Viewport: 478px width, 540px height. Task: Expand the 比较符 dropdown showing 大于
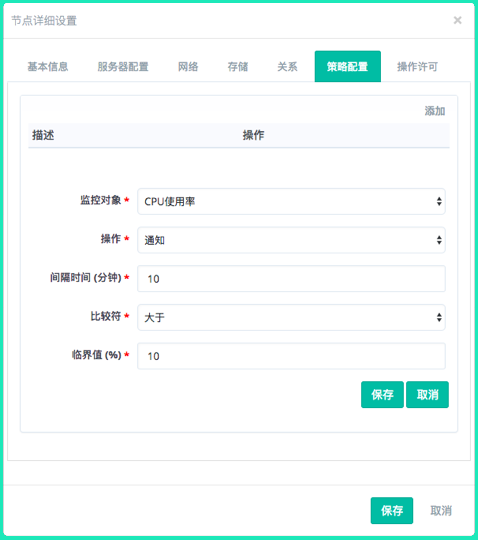coord(291,317)
